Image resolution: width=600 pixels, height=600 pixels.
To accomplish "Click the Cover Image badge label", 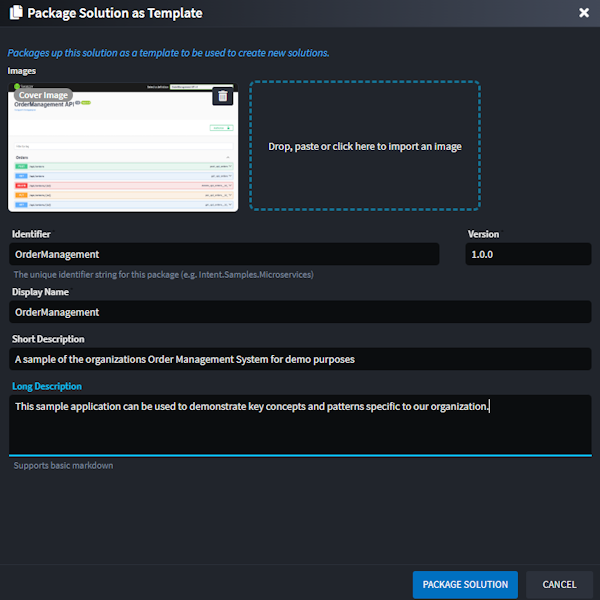I will (43, 95).
